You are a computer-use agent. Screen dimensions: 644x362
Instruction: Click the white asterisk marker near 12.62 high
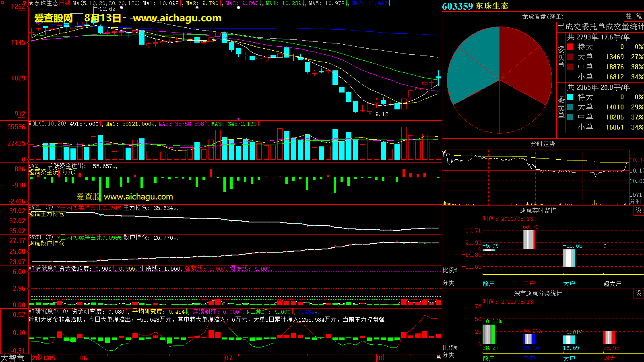point(121,7)
